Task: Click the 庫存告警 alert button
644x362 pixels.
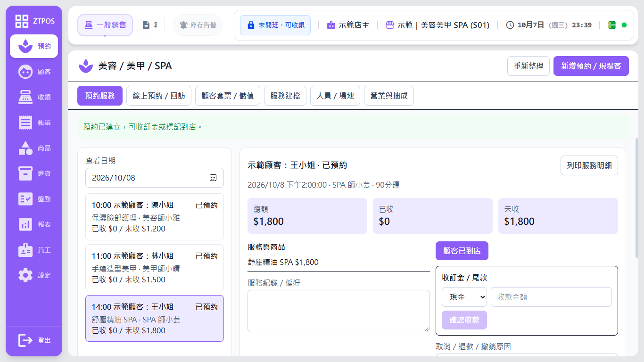Action: click(198, 25)
